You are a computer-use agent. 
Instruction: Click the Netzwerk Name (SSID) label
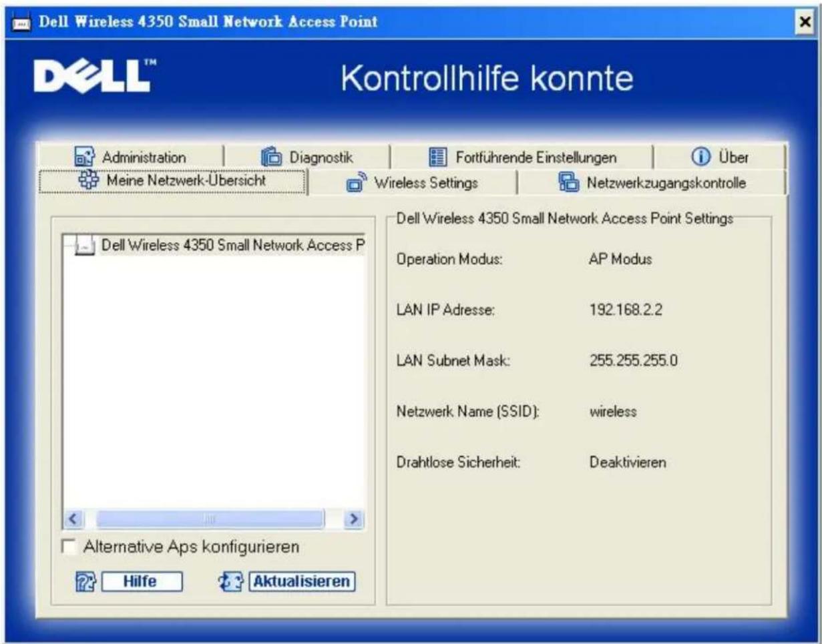pos(467,412)
